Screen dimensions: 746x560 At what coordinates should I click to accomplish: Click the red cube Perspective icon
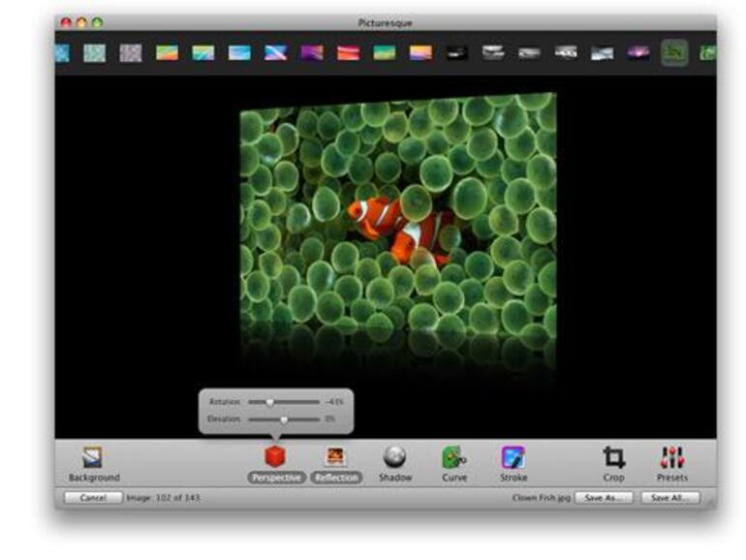click(x=275, y=456)
